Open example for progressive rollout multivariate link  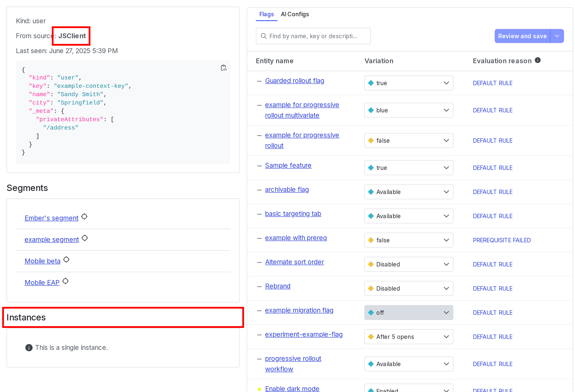click(x=302, y=110)
